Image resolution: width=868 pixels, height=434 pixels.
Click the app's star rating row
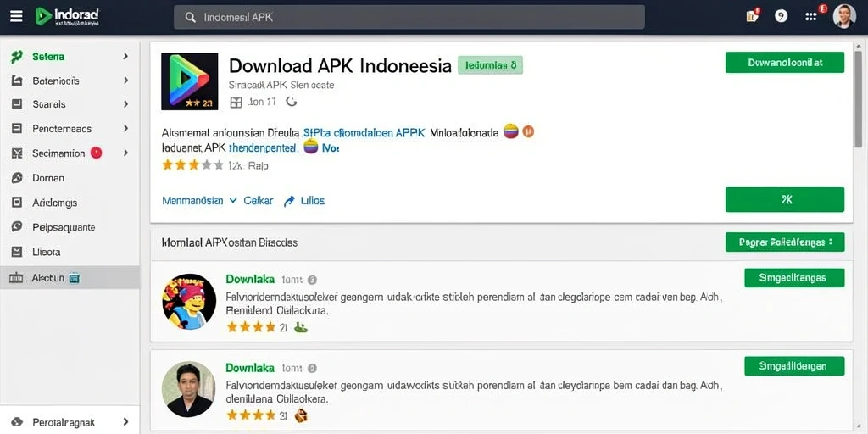(192, 165)
